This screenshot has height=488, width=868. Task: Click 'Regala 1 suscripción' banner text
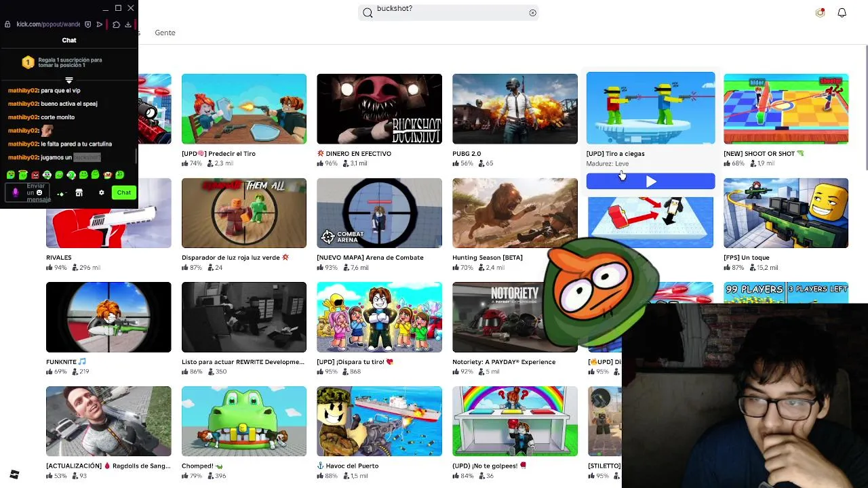click(70, 62)
